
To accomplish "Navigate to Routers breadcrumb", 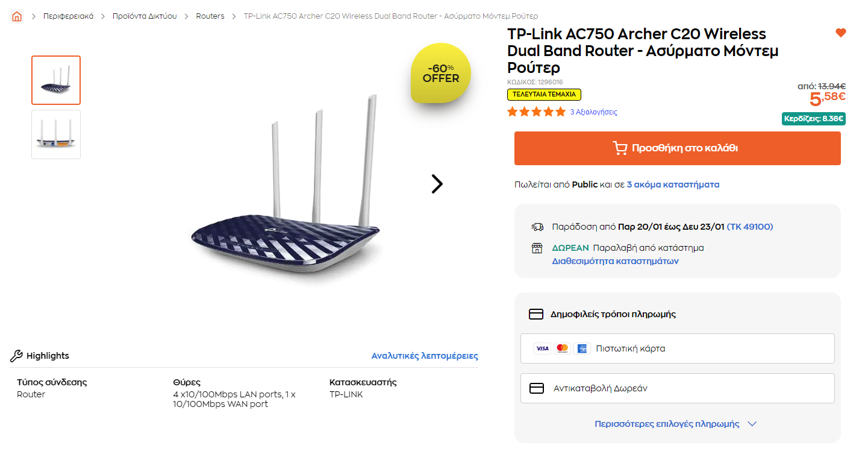I will [x=210, y=16].
